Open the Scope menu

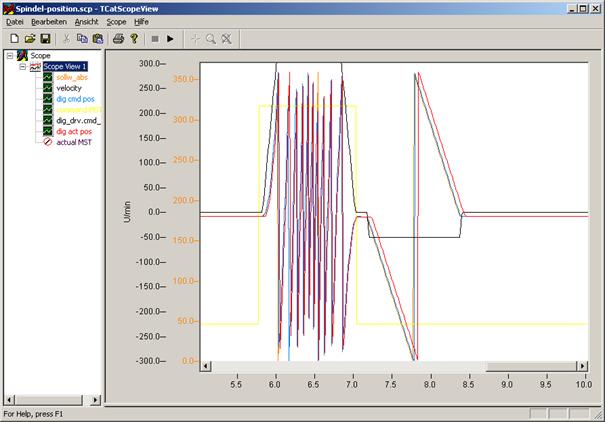[117, 20]
